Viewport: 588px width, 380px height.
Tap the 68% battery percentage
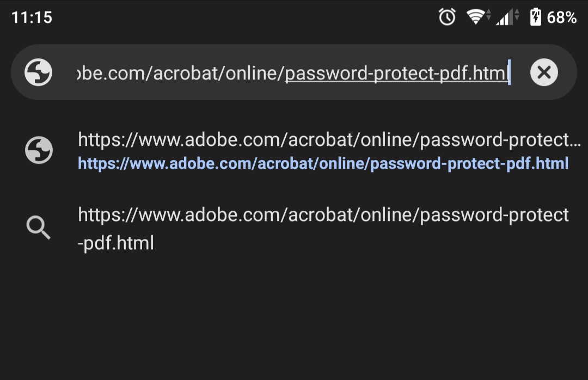pos(561,17)
